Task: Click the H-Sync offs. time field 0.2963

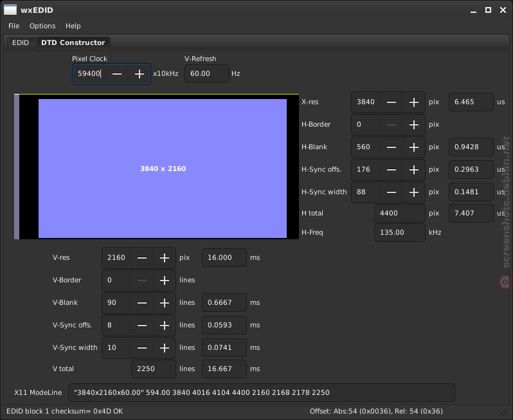Action: click(x=471, y=170)
